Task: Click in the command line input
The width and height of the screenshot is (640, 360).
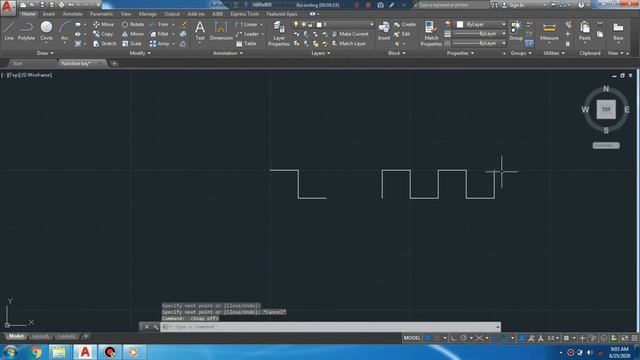Action: (331, 327)
